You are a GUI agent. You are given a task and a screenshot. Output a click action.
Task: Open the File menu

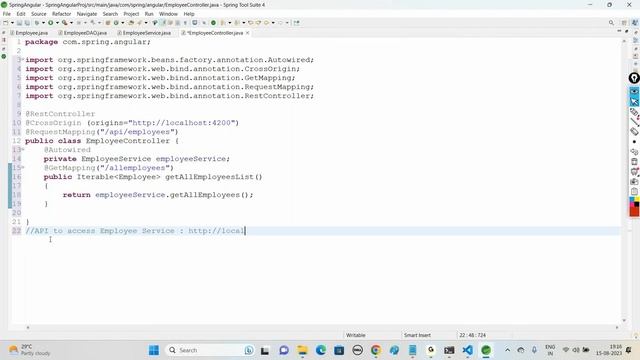point(7,14)
